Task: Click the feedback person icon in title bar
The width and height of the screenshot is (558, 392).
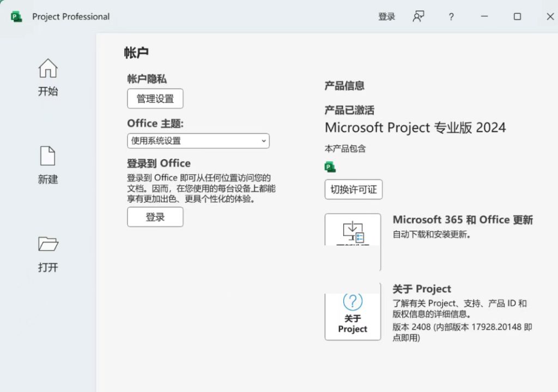Action: tap(418, 16)
